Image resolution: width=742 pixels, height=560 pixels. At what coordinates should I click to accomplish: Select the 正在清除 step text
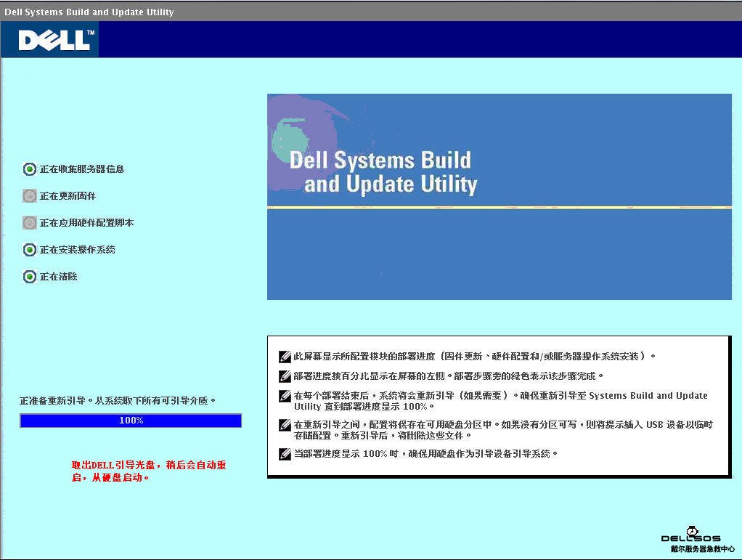point(58,277)
